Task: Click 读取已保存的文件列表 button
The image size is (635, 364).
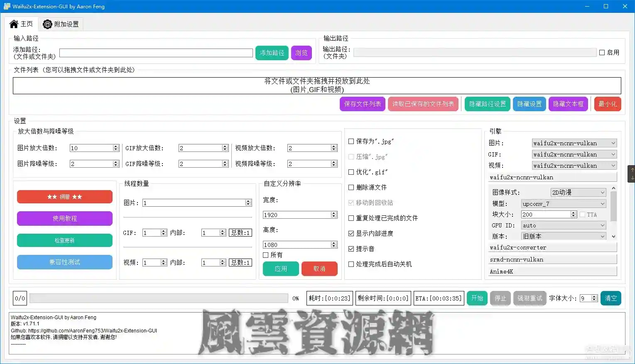Action: [423, 104]
